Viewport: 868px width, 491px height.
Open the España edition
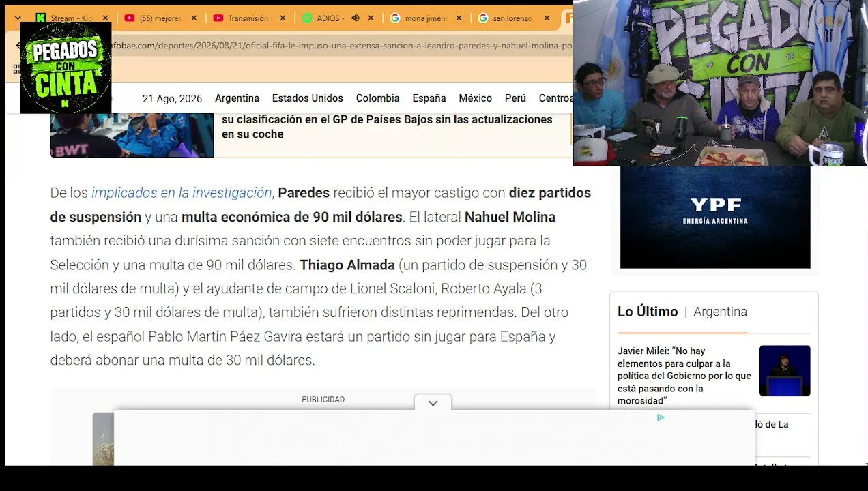(429, 98)
